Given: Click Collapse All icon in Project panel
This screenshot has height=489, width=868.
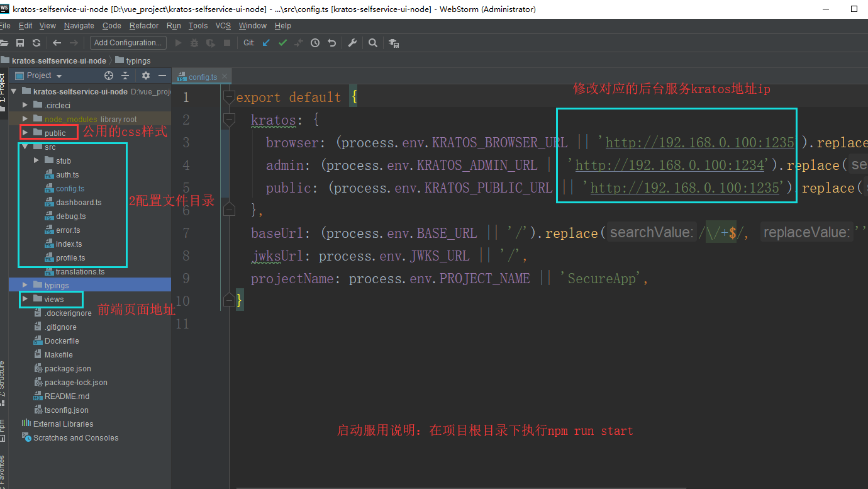Looking at the screenshot, I should click(x=125, y=76).
